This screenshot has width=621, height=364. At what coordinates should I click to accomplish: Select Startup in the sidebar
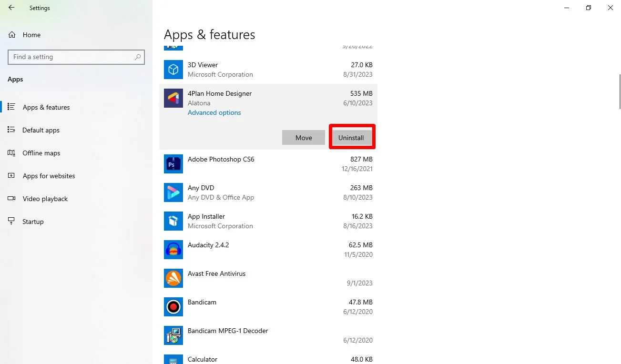click(32, 221)
